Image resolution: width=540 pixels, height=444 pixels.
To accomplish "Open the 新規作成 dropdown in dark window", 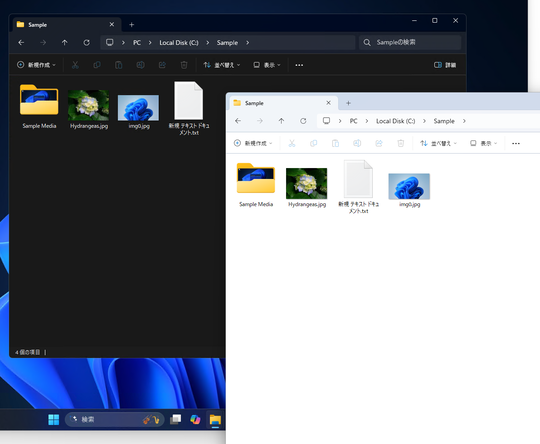I will (x=36, y=65).
